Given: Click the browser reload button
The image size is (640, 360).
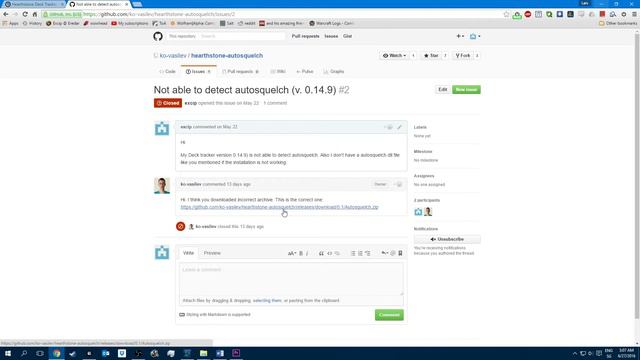Looking at the screenshot, I should coord(25,14).
